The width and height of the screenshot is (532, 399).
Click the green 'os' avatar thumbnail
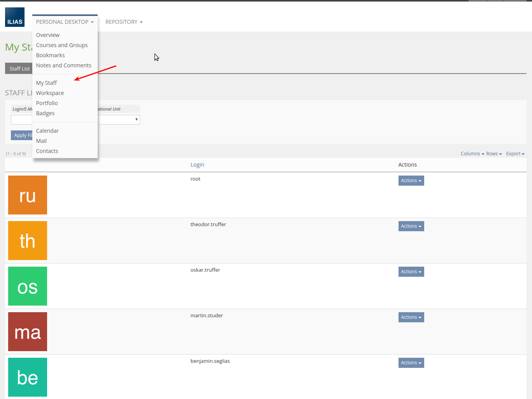[28, 286]
